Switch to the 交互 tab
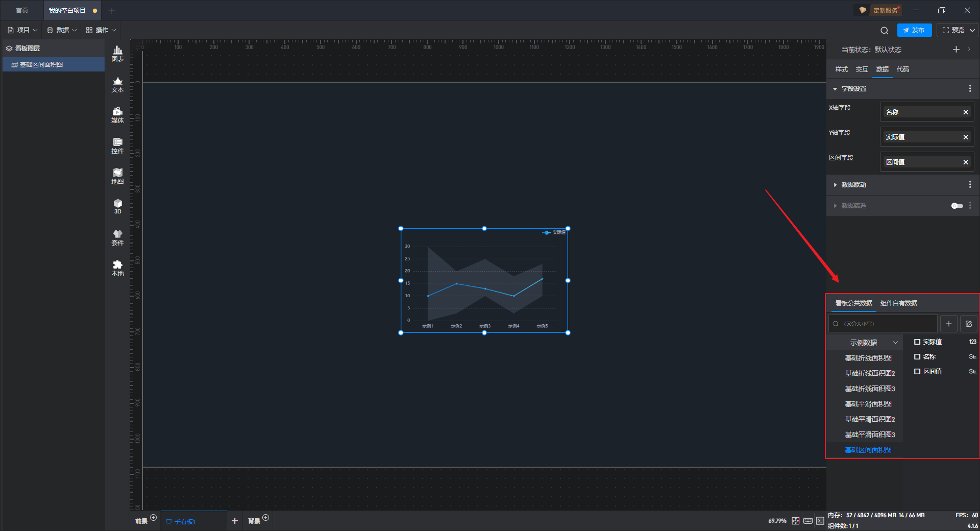 862,69
